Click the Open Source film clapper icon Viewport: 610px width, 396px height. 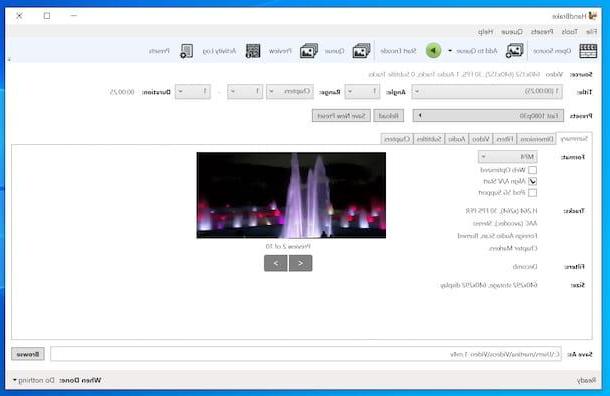click(588, 51)
